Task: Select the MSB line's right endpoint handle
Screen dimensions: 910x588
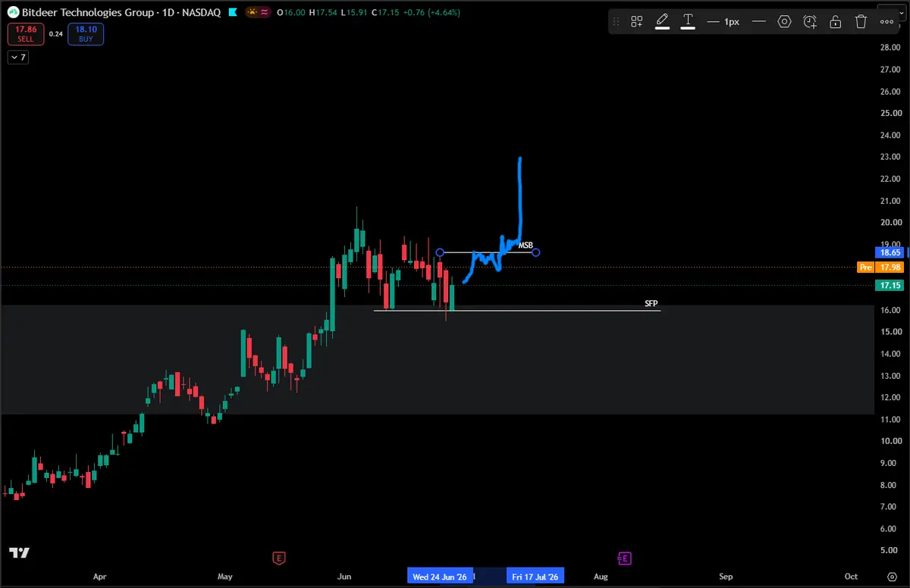Action: pyautogui.click(x=536, y=252)
